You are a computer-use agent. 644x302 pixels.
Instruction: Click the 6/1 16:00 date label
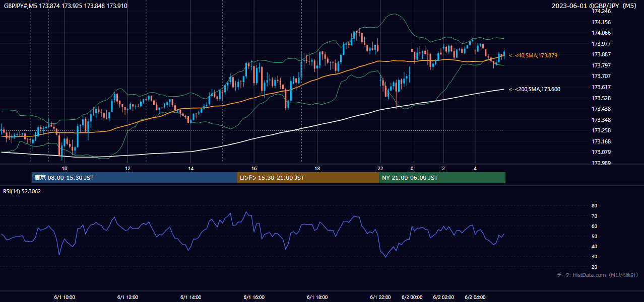tap(254, 297)
